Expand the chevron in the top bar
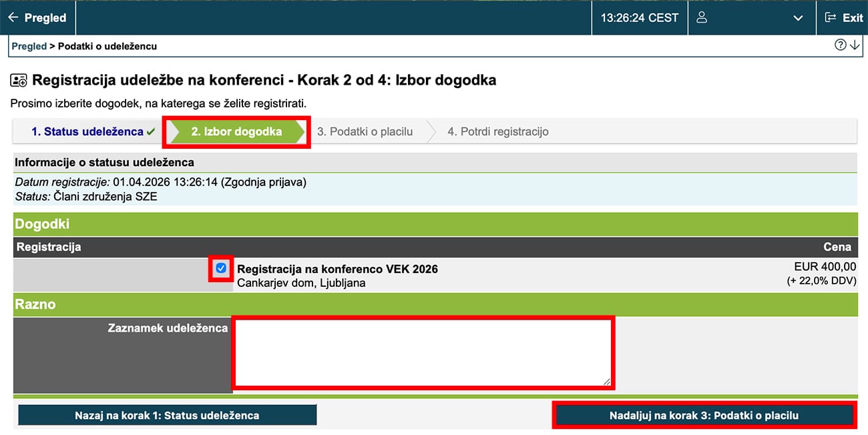Viewport: 868px width, 435px height. (798, 19)
